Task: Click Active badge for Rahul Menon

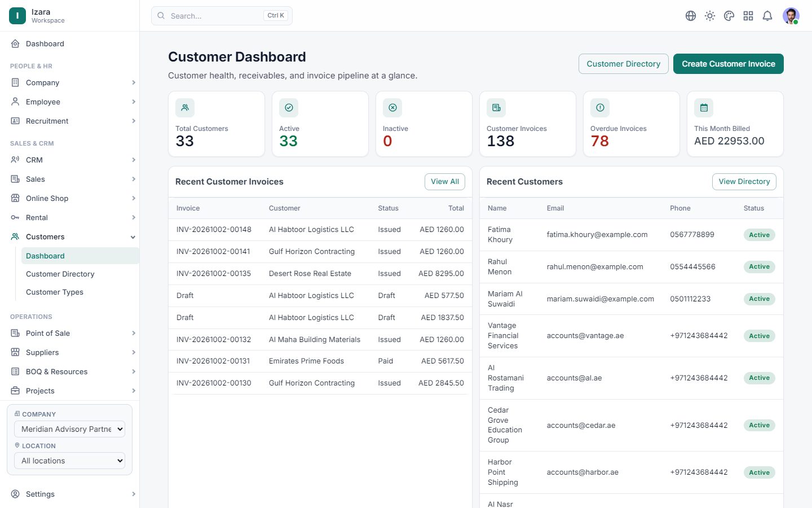Action: [x=760, y=267]
